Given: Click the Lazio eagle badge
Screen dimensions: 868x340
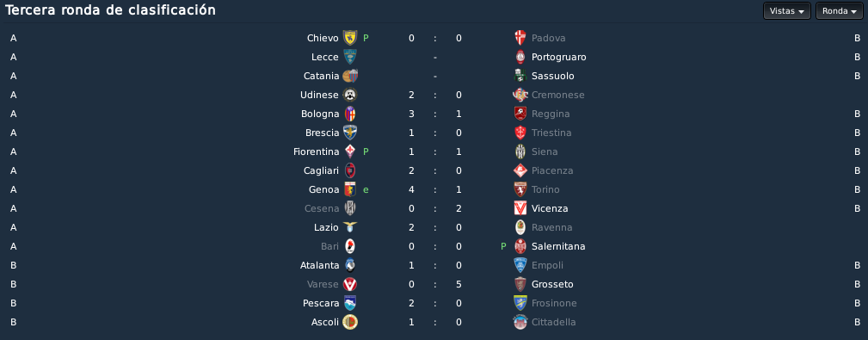Looking at the screenshot, I should point(350,227).
